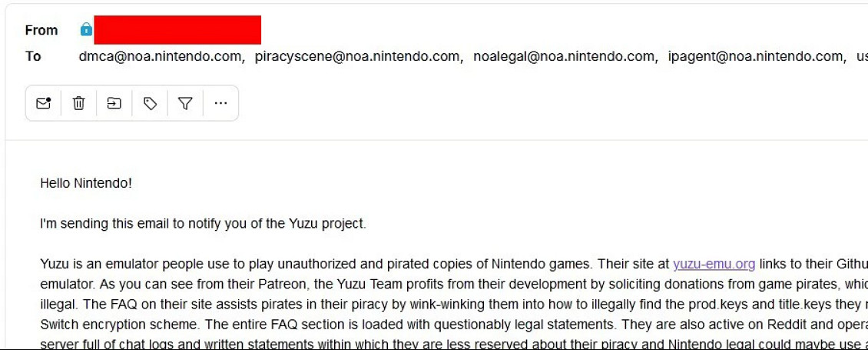Screen dimensions: 868x350
Task: Open the three-dot more actions menu
Action: click(x=220, y=103)
